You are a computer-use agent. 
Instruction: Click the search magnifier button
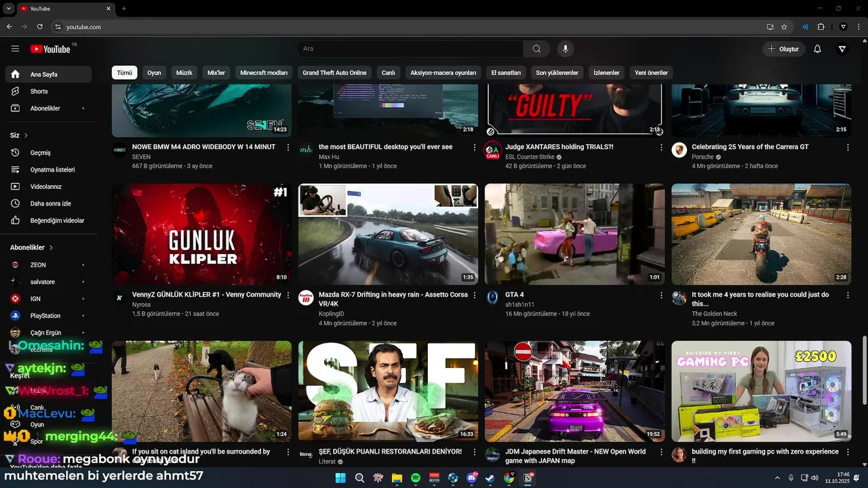coord(536,49)
